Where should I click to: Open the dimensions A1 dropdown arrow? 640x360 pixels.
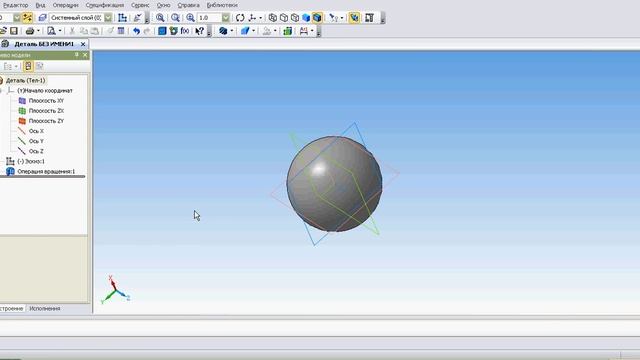pos(312,31)
